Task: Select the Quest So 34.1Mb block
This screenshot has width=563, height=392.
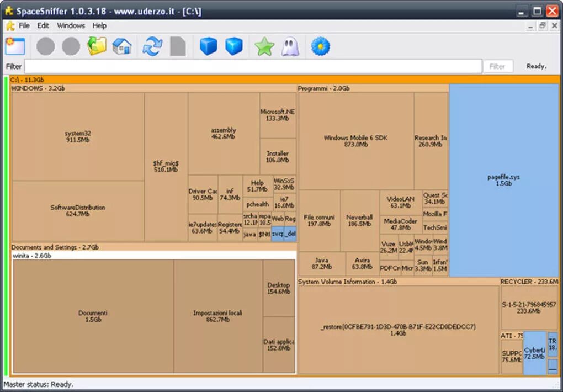Action: pyautogui.click(x=435, y=198)
